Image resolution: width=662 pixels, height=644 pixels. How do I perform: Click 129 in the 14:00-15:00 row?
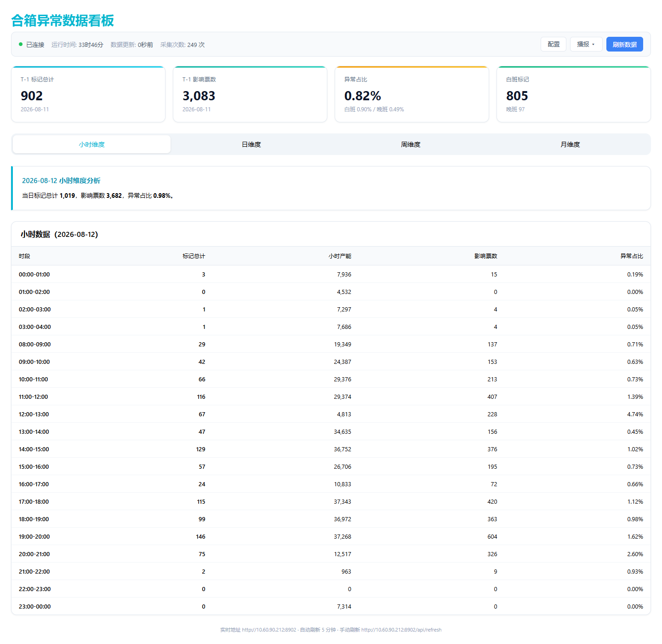[x=201, y=449]
